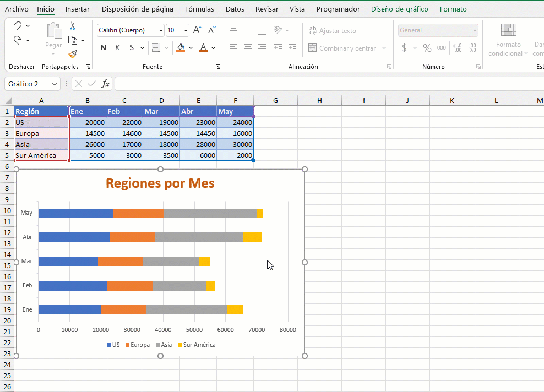Open Fuente dialog launcher

point(218,67)
